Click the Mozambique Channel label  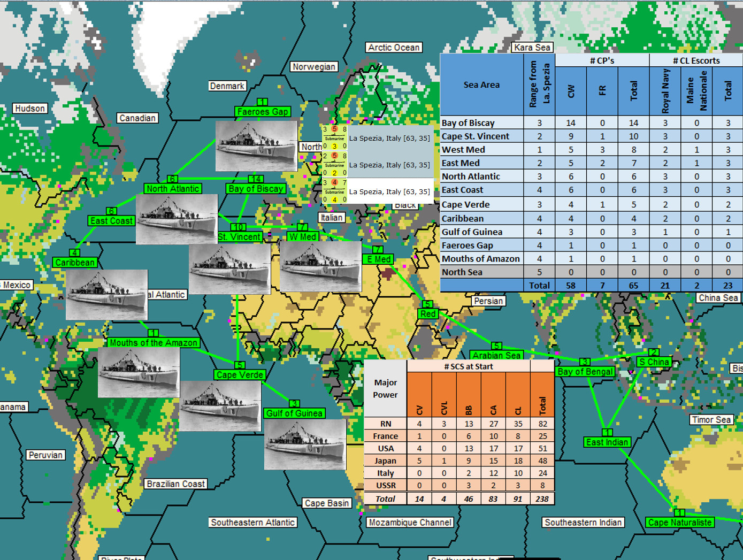[410, 523]
